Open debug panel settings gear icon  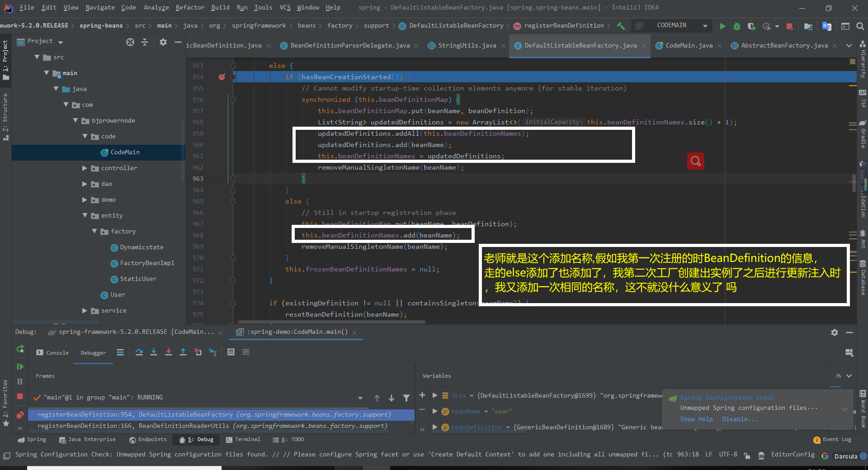835,332
